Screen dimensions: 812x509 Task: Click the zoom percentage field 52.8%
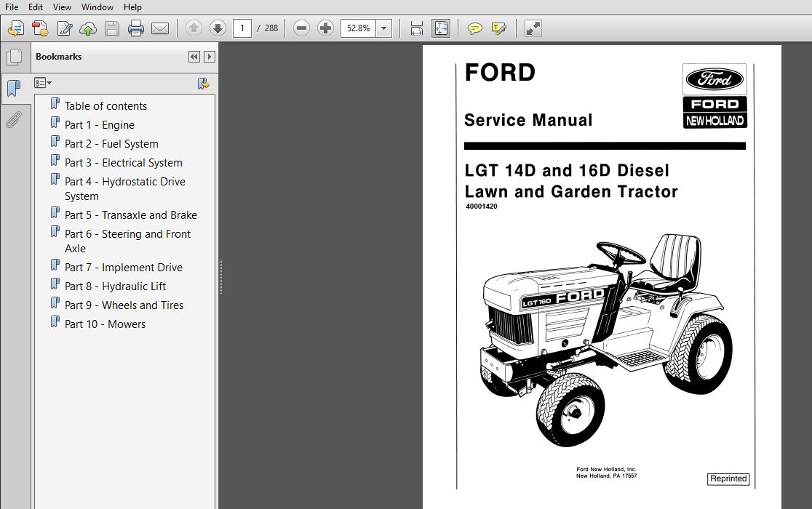pos(359,28)
